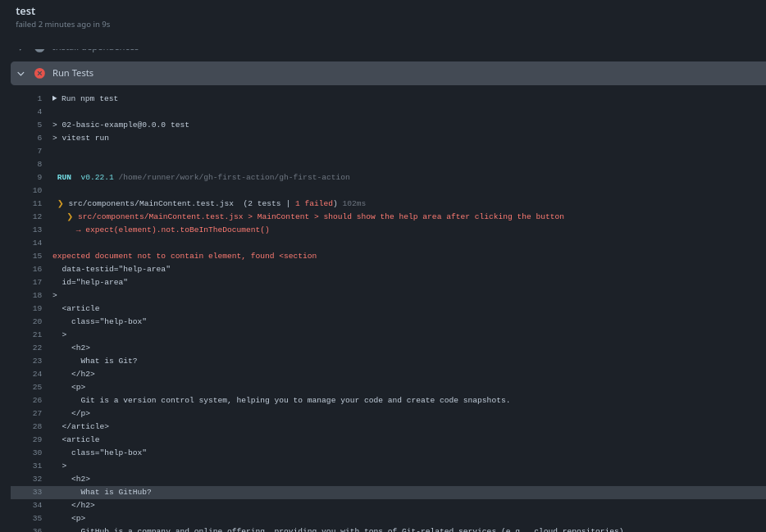The width and height of the screenshot is (766, 532).
Task: Collapse the Run Tests step
Action: tap(21, 73)
